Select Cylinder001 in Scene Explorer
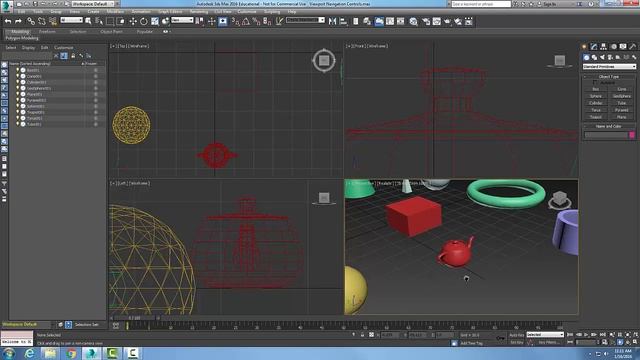Screen dimensions: 640x360 [x=36, y=82]
